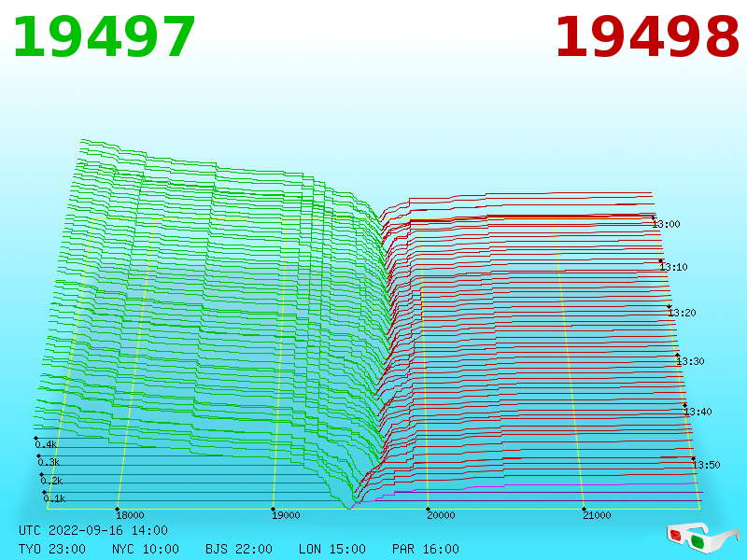Screen dimensions: 747x560
Task: Click the 13:10 time marker
Action: [673, 267]
